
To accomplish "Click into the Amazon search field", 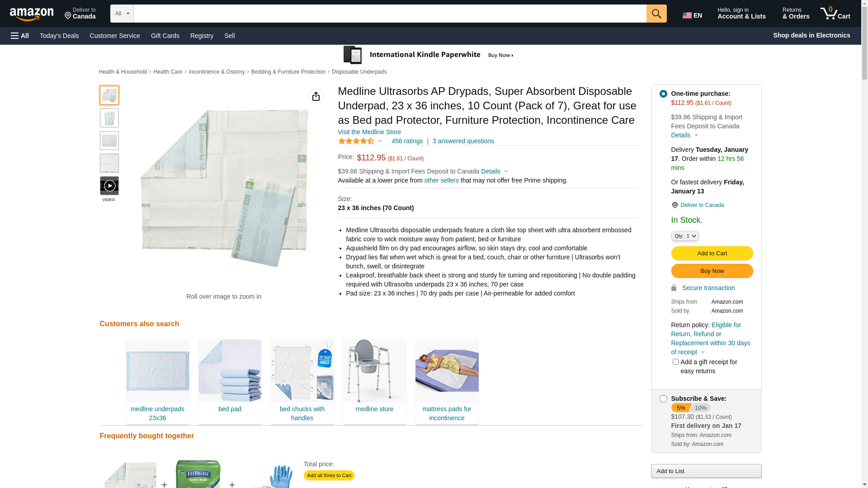I will coord(389,14).
